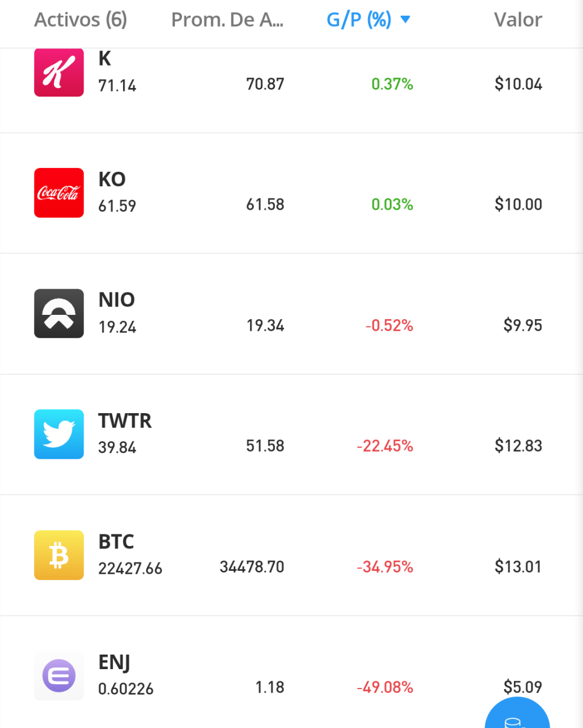Select the NIO logo icon
Viewport: 583px width, 728px height.
pos(59,314)
